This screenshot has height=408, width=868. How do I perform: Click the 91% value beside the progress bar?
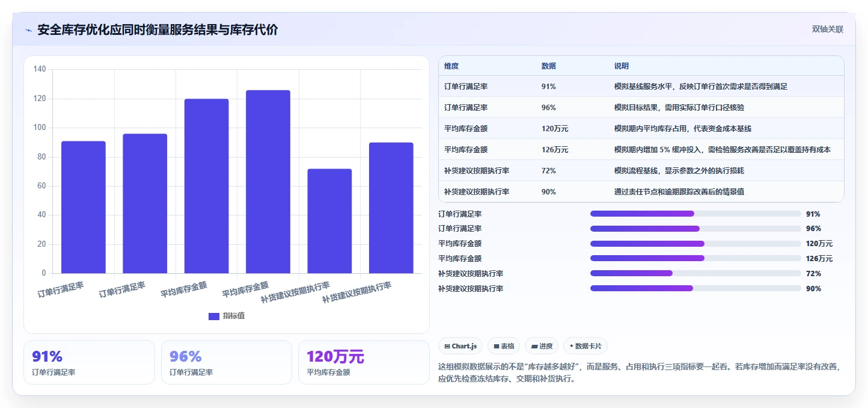tap(813, 214)
